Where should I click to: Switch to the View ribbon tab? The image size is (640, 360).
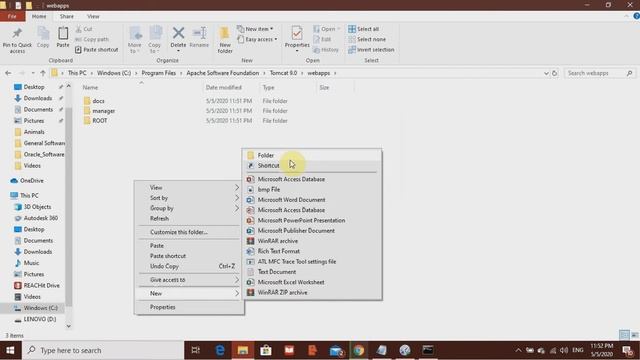pos(93,16)
